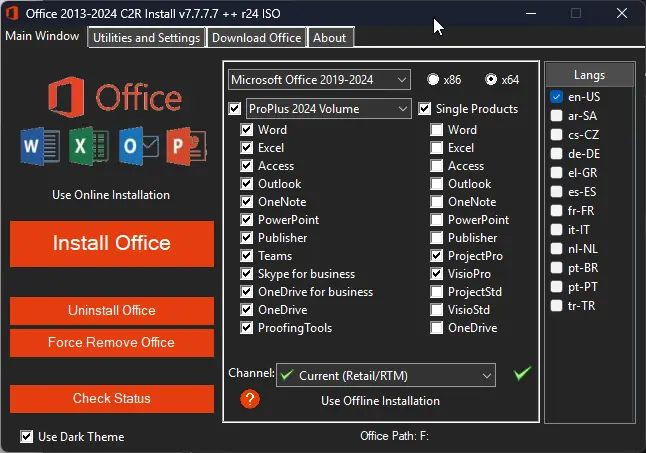Enable the de-DE language
Image resolution: width=646 pixels, height=453 pixels.
pyautogui.click(x=556, y=154)
